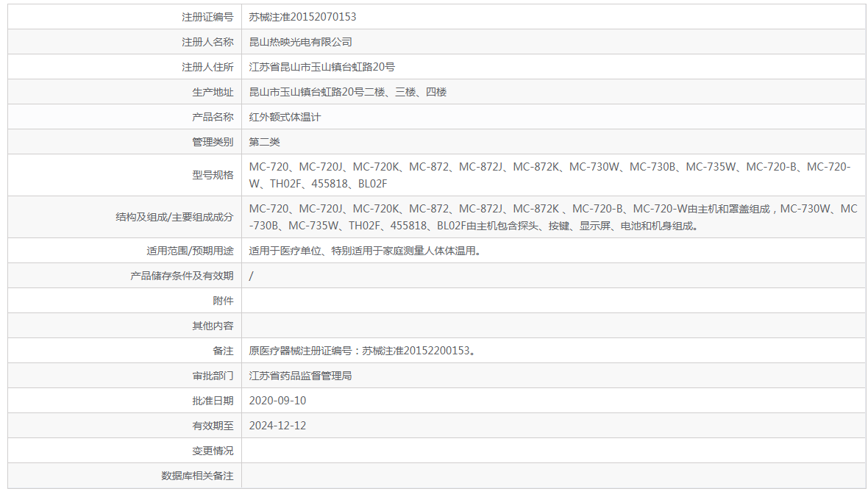Click department 江苏省药品监督管理局
The height and width of the screenshot is (497, 868).
click(301, 376)
